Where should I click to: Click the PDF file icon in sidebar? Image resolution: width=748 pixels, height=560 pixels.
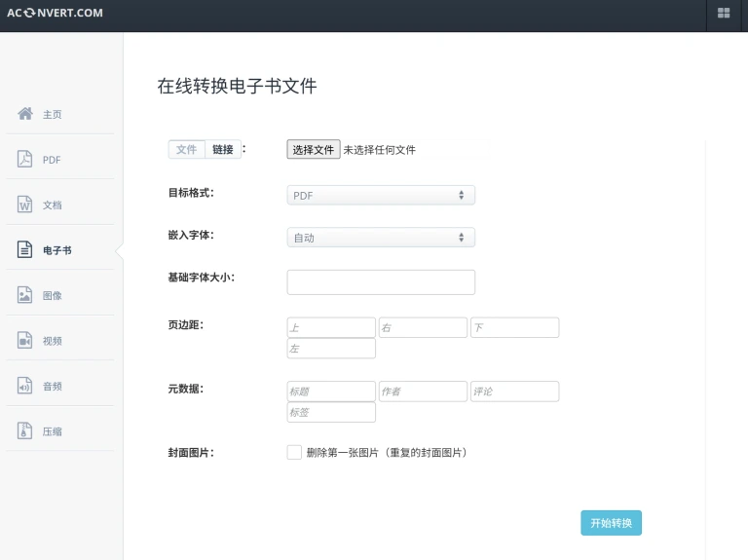24,159
